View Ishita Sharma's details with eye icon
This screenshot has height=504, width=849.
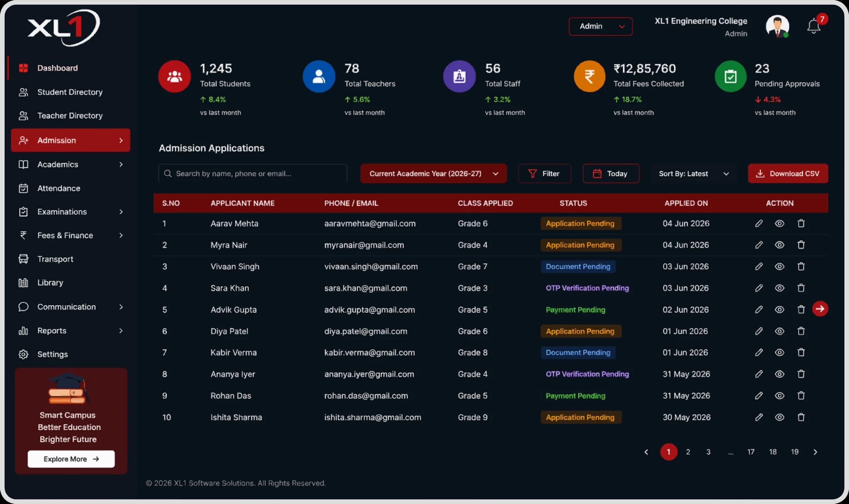(x=780, y=417)
